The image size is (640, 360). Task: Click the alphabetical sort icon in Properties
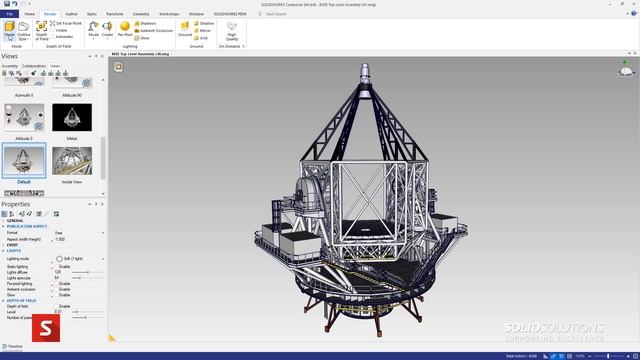pyautogui.click(x=12, y=214)
